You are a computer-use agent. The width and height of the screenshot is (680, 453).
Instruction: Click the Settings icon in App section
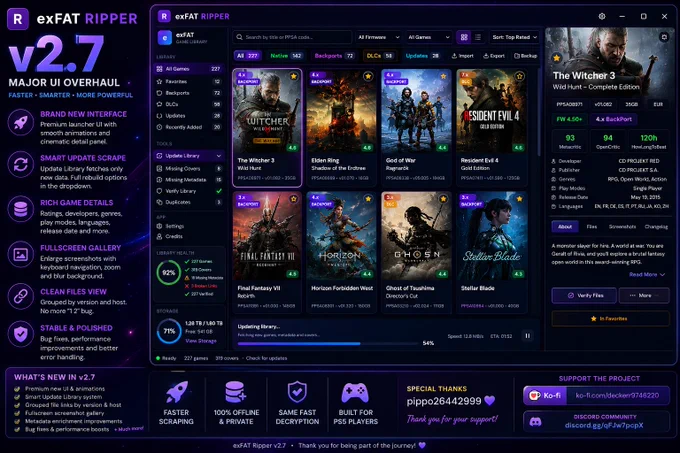tap(159, 226)
